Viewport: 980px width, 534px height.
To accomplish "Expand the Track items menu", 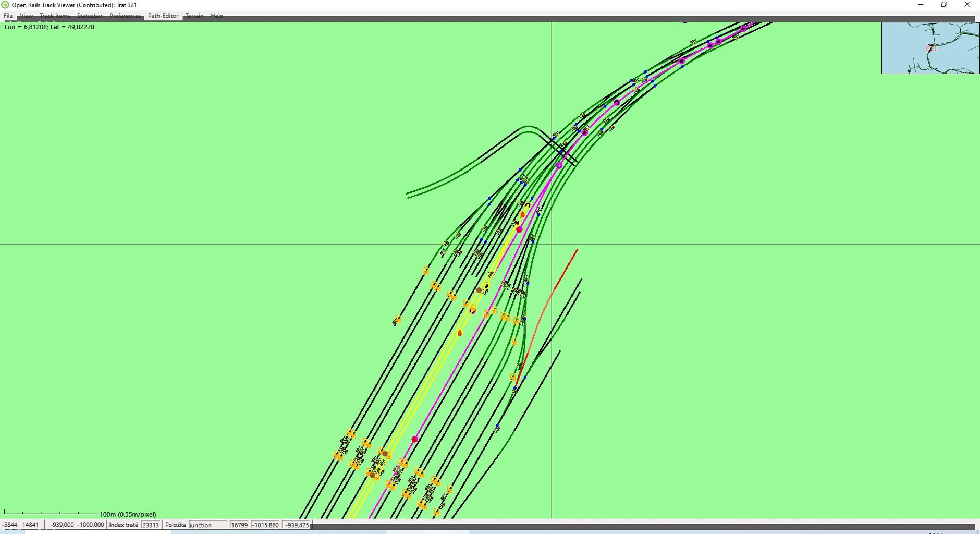I will (55, 16).
